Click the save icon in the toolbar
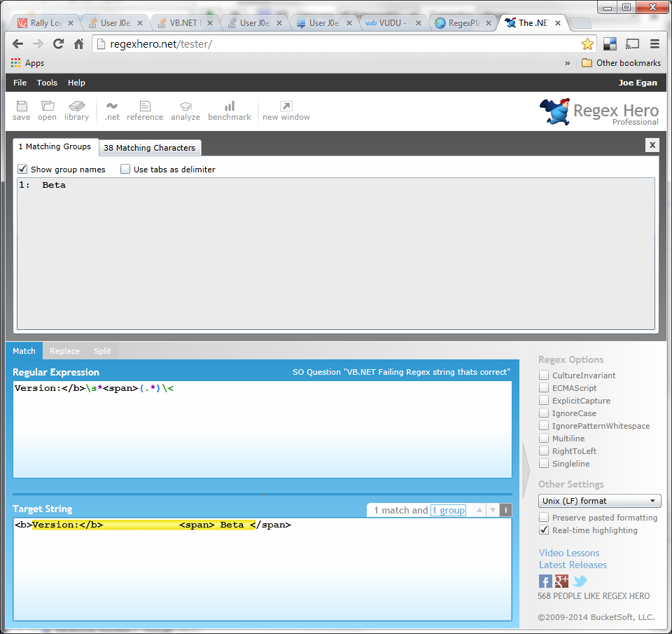Viewport: 672px width, 634px height. 21,110
